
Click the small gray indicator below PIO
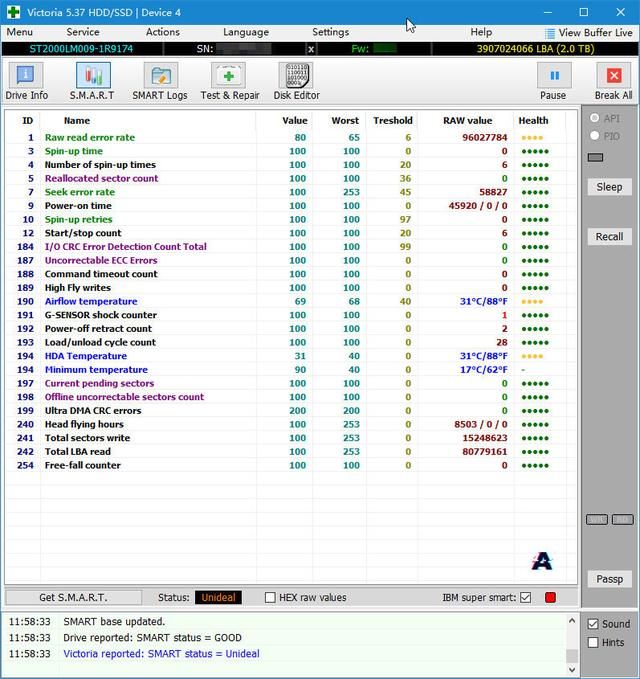click(595, 157)
